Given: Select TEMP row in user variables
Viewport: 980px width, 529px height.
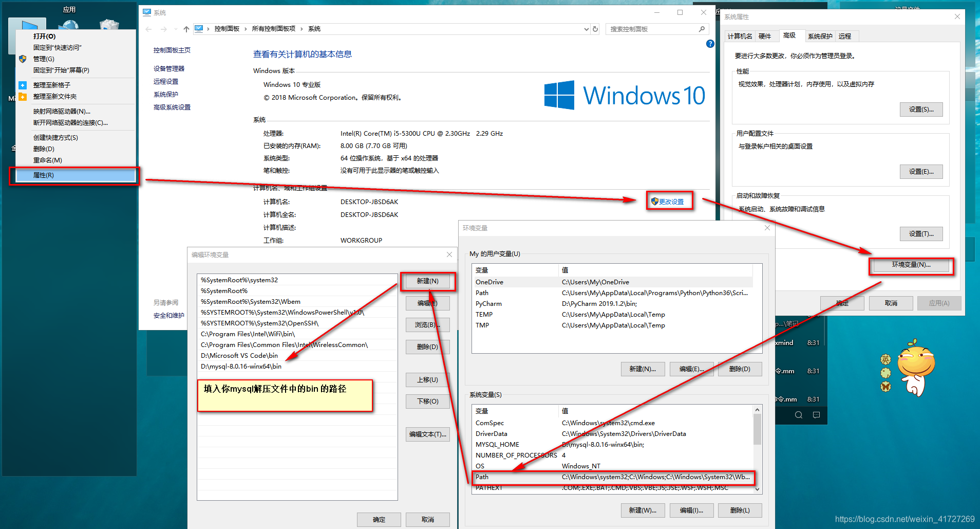Looking at the screenshot, I should 613,315.
